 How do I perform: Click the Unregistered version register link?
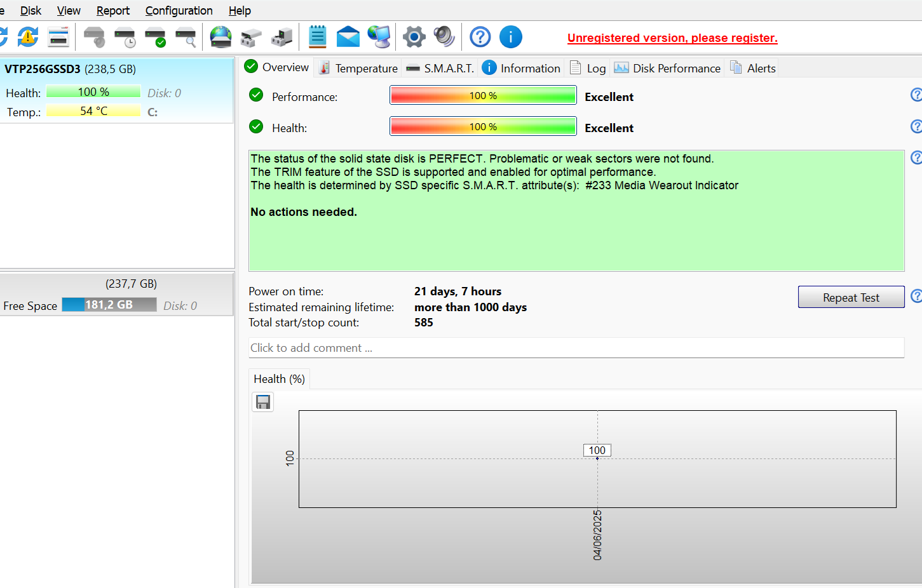pos(672,38)
